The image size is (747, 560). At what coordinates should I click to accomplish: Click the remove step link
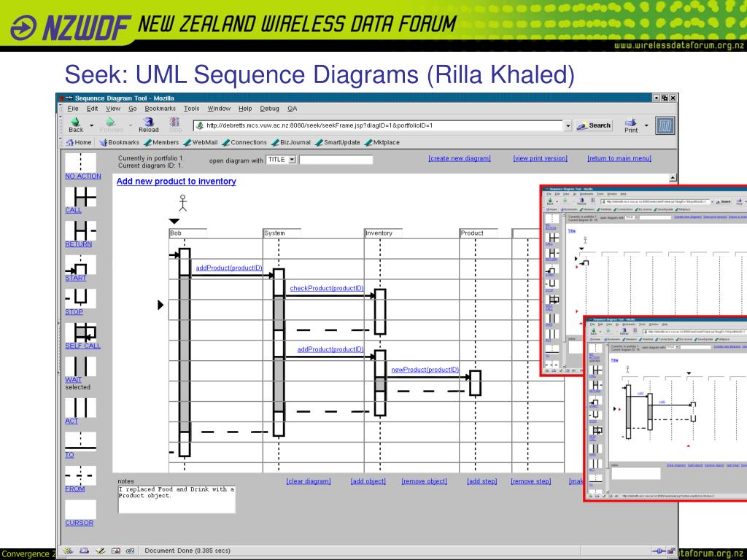pyautogui.click(x=531, y=481)
